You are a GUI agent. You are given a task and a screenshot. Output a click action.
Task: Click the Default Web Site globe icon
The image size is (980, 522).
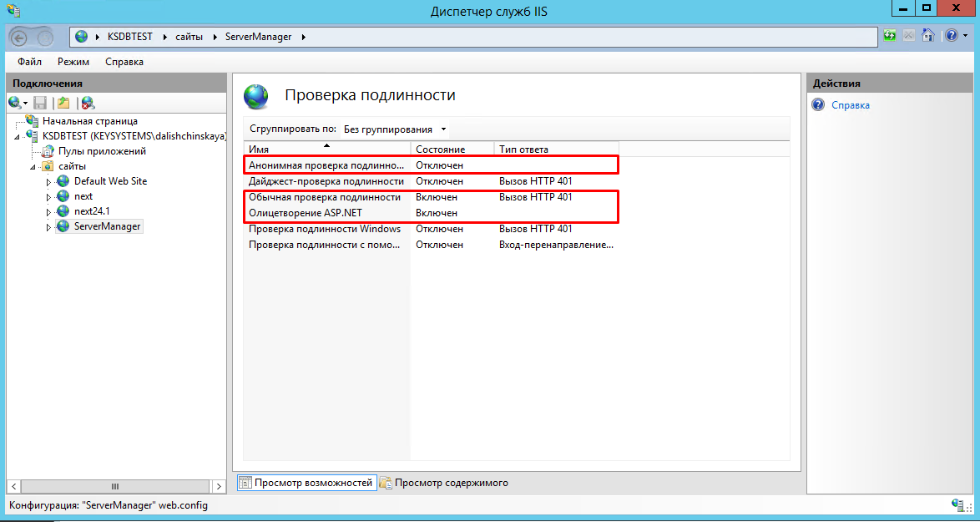(x=63, y=181)
